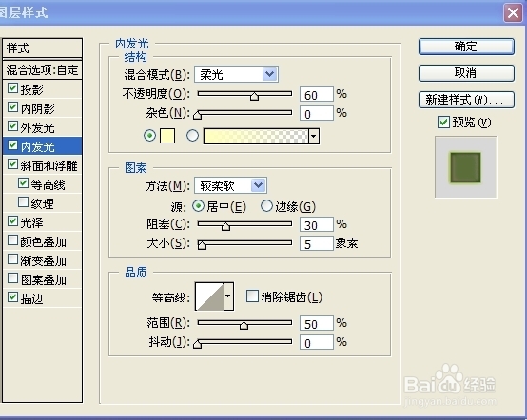Click the 范围 range slider handle
527x420 pixels.
[244, 325]
